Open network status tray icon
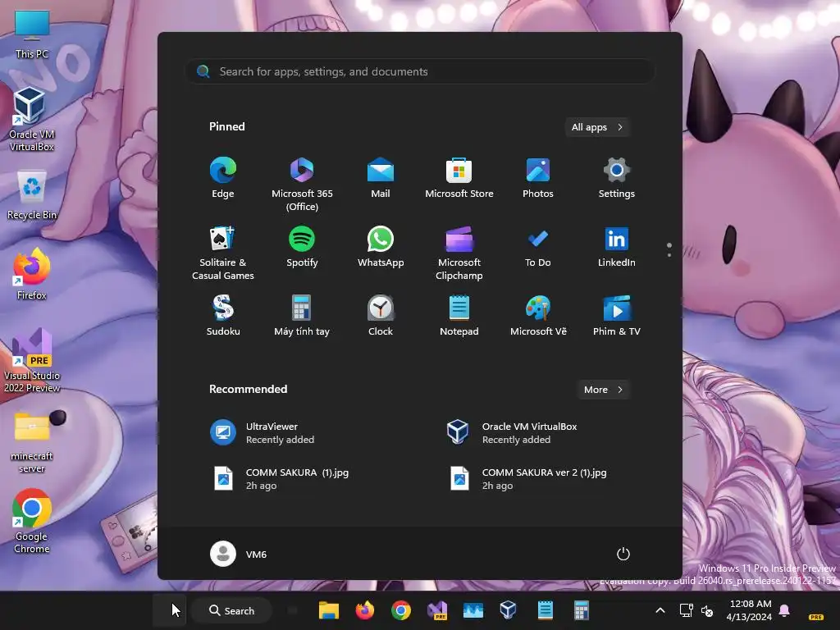The height and width of the screenshot is (630, 840). 686,610
